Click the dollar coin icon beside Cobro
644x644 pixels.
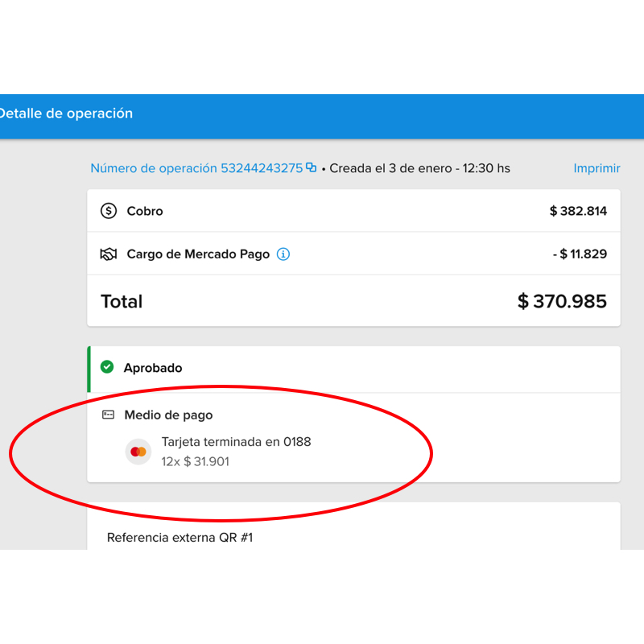point(108,211)
